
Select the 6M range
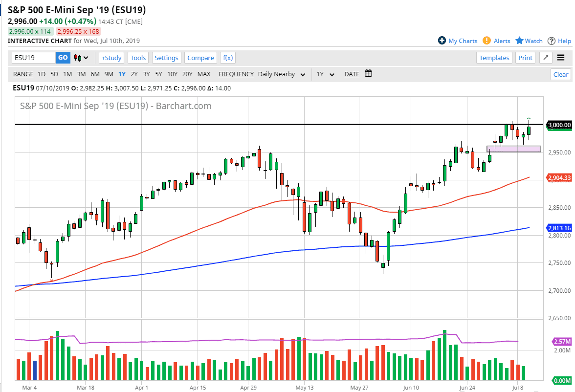95,74
